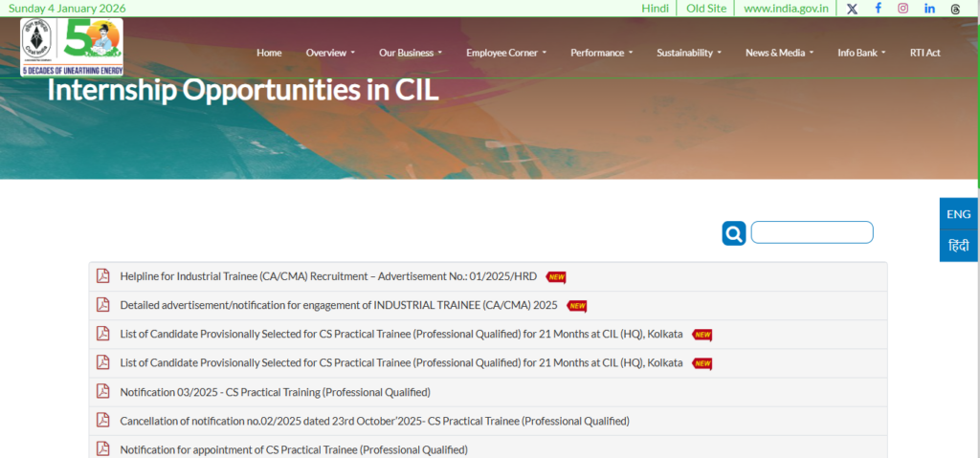Click the blue search magnifier icon
The height and width of the screenshot is (458, 980).
[x=733, y=233]
